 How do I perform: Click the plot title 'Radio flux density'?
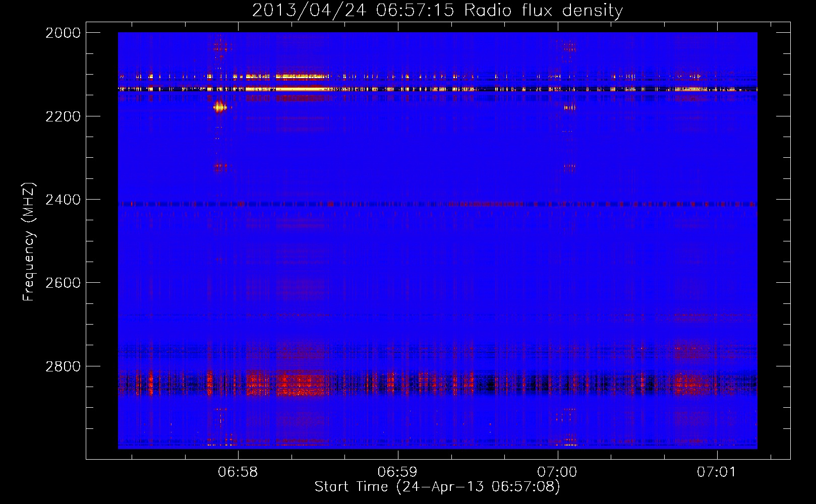coord(544,11)
